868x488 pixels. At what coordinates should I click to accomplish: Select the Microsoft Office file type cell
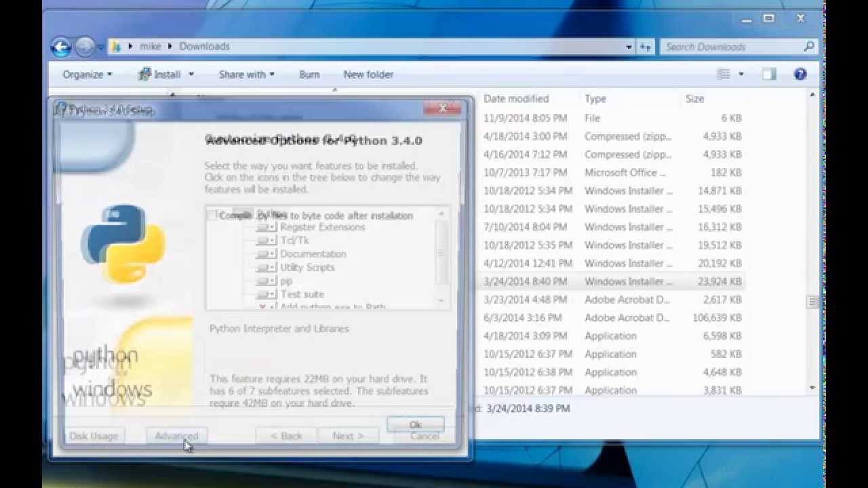[x=625, y=173]
